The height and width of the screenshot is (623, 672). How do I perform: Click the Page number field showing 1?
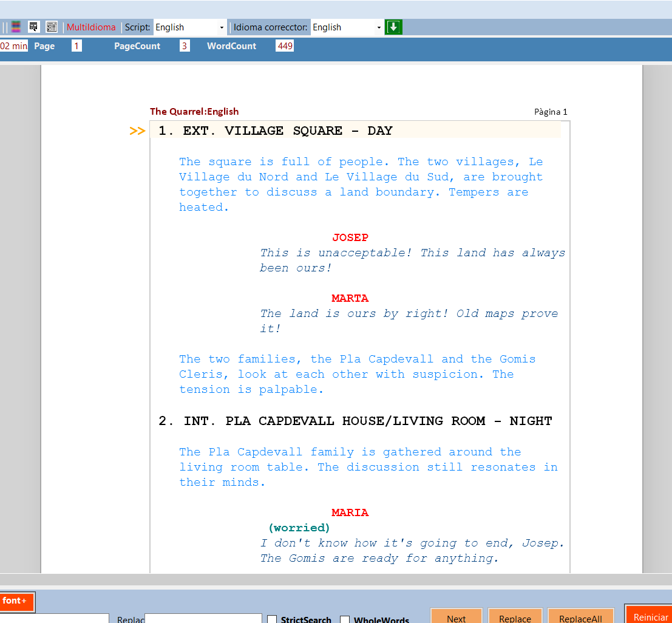pos(76,46)
